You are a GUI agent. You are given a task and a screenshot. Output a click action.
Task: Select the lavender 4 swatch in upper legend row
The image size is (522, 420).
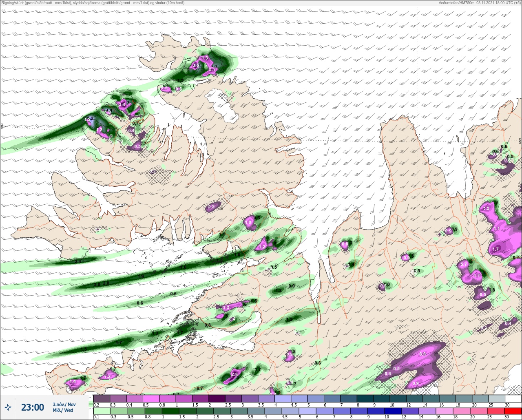pos(283,398)
